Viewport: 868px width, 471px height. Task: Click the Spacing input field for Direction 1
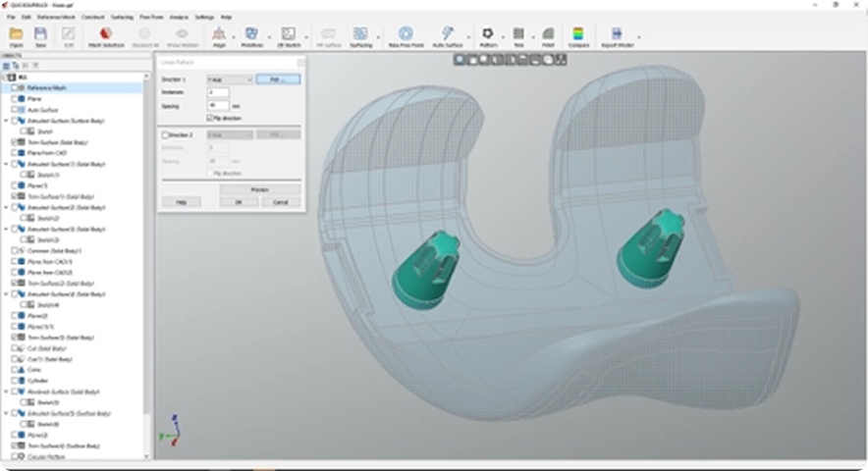pos(217,105)
